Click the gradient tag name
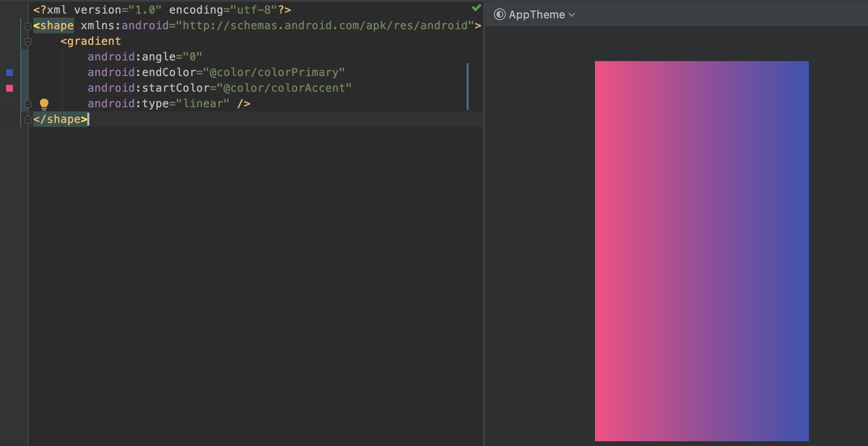This screenshot has height=446, width=868. pyautogui.click(x=94, y=41)
